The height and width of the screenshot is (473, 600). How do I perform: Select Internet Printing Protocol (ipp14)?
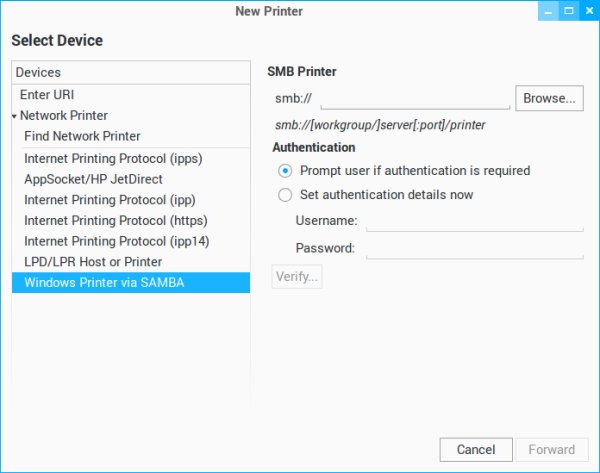point(116,241)
